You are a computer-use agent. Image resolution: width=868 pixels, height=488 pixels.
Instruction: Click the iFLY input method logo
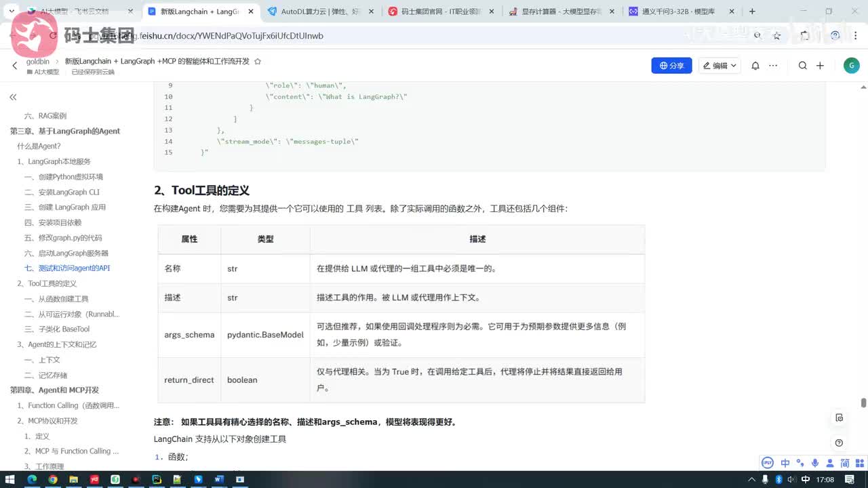[x=768, y=463]
